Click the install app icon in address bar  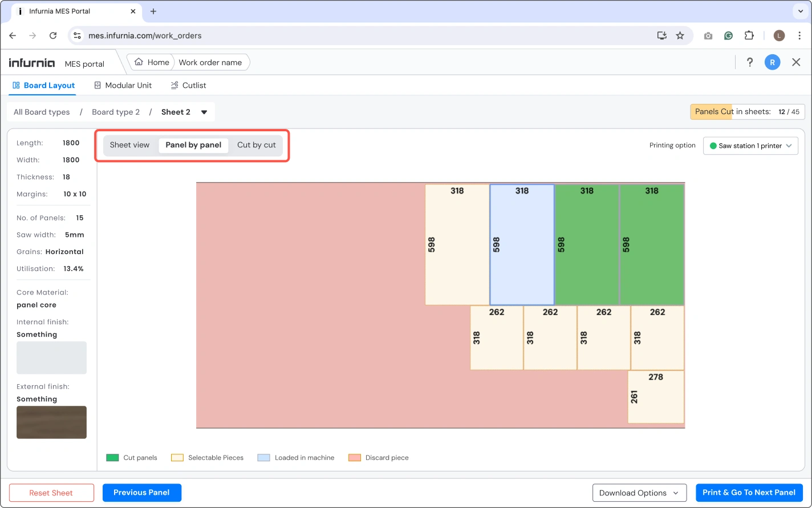pyautogui.click(x=662, y=35)
